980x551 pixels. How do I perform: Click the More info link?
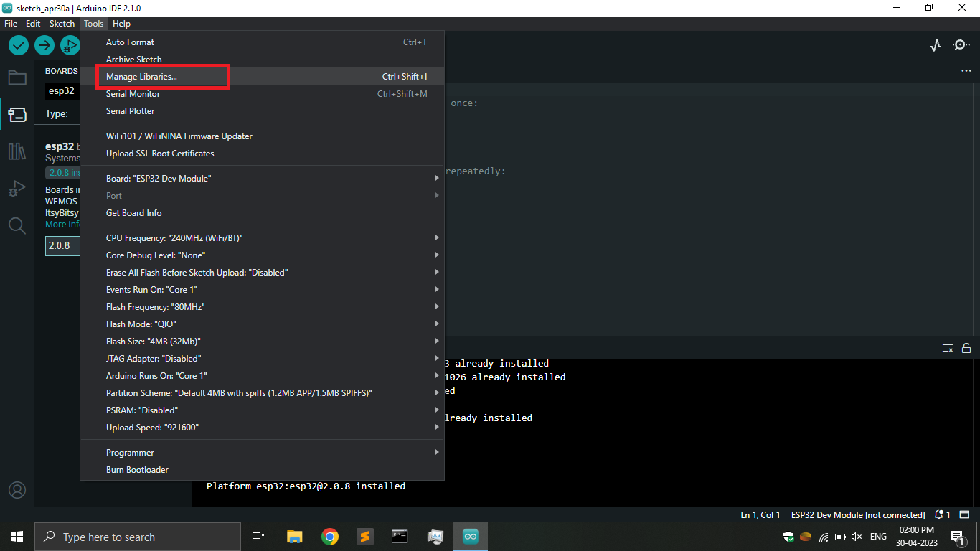tap(62, 224)
